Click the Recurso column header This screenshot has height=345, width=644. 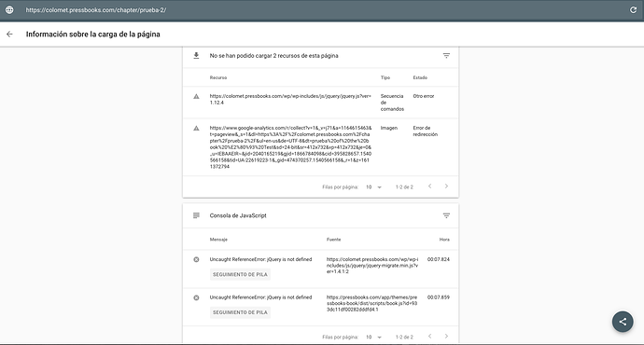(x=218, y=77)
